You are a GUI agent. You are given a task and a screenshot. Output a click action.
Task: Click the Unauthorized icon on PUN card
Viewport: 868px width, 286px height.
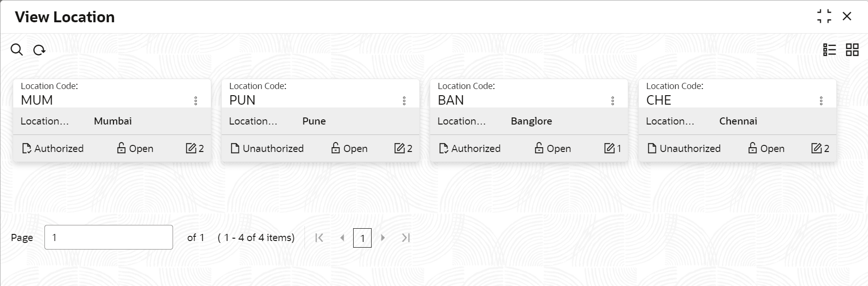235,149
